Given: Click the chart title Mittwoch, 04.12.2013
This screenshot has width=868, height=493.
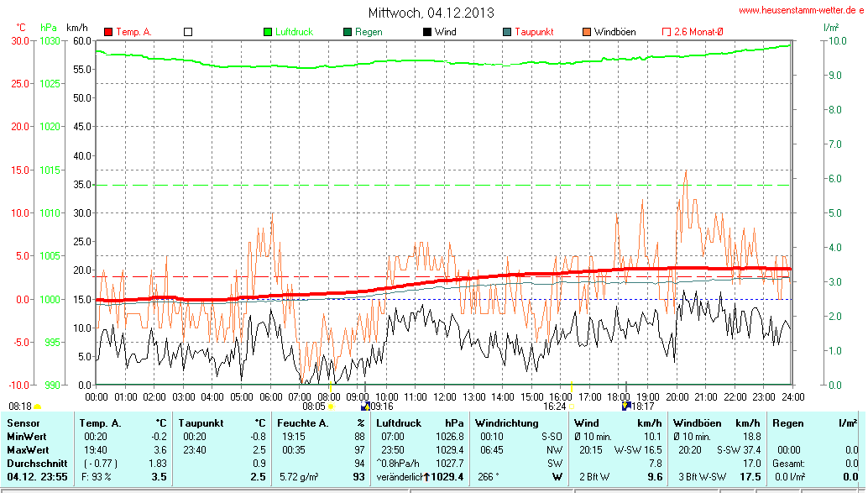Looking at the screenshot, I should tap(431, 13).
